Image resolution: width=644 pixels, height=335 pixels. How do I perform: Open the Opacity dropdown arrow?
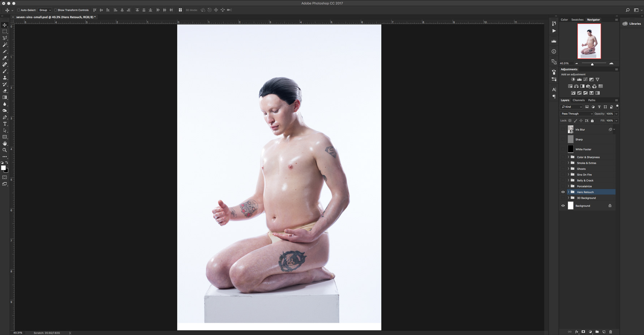(x=617, y=114)
